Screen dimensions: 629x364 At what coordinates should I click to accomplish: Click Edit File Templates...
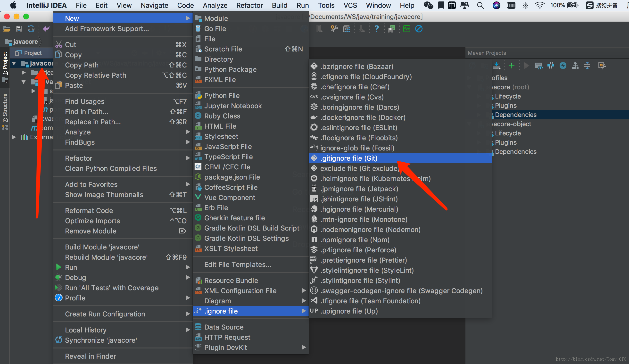pyautogui.click(x=251, y=265)
